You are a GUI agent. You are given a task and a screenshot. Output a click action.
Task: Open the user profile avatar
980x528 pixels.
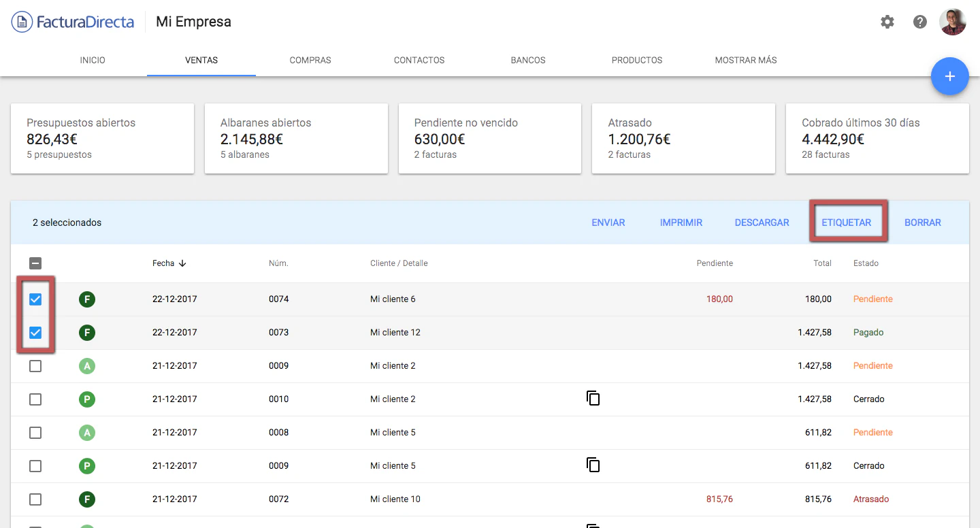[x=952, y=22]
